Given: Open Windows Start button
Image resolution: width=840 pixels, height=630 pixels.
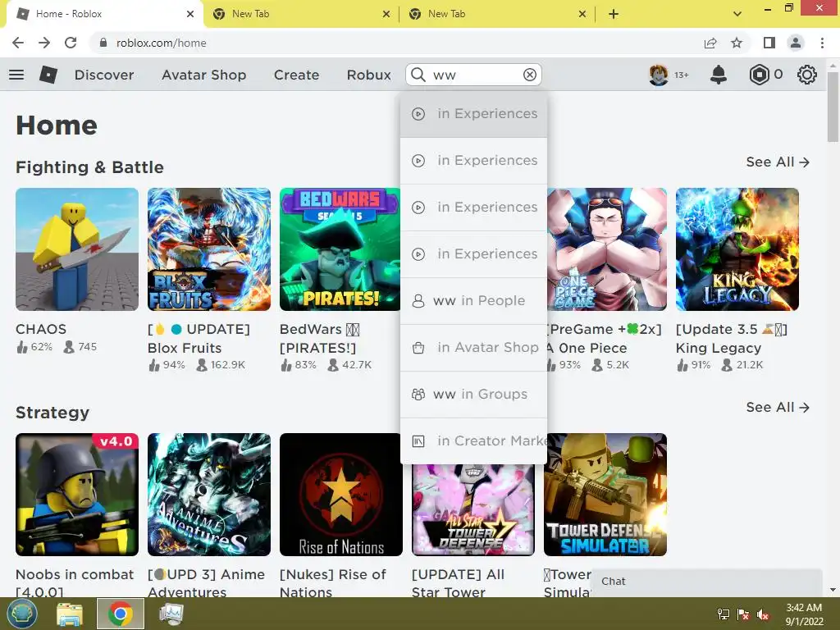Looking at the screenshot, I should 21,614.
